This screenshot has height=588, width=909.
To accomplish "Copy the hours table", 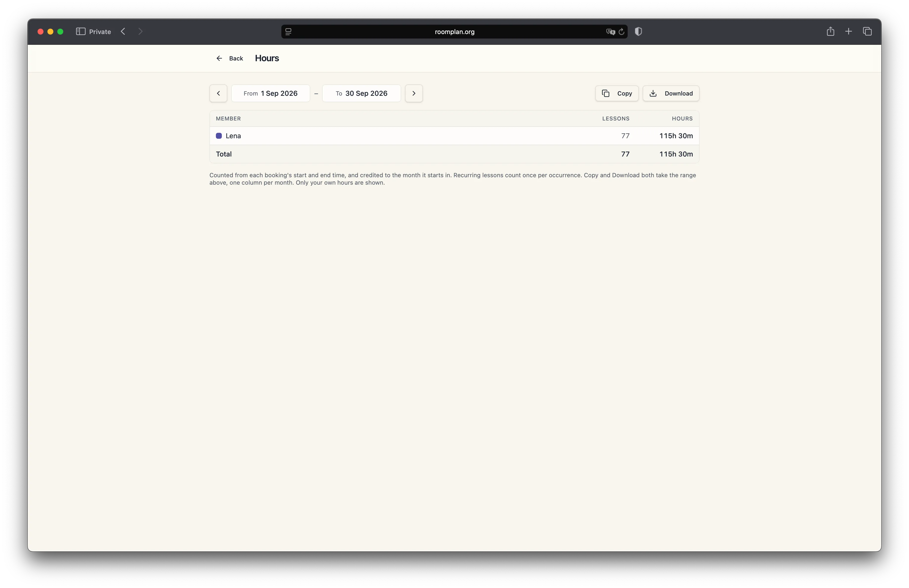I will click(617, 94).
